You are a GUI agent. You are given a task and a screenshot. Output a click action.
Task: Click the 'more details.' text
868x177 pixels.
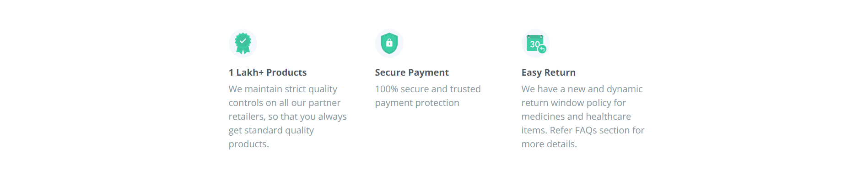(549, 144)
